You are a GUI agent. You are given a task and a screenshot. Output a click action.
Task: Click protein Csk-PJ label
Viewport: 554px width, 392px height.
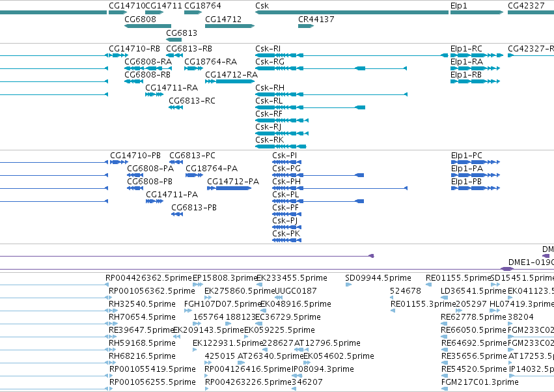tap(285, 221)
